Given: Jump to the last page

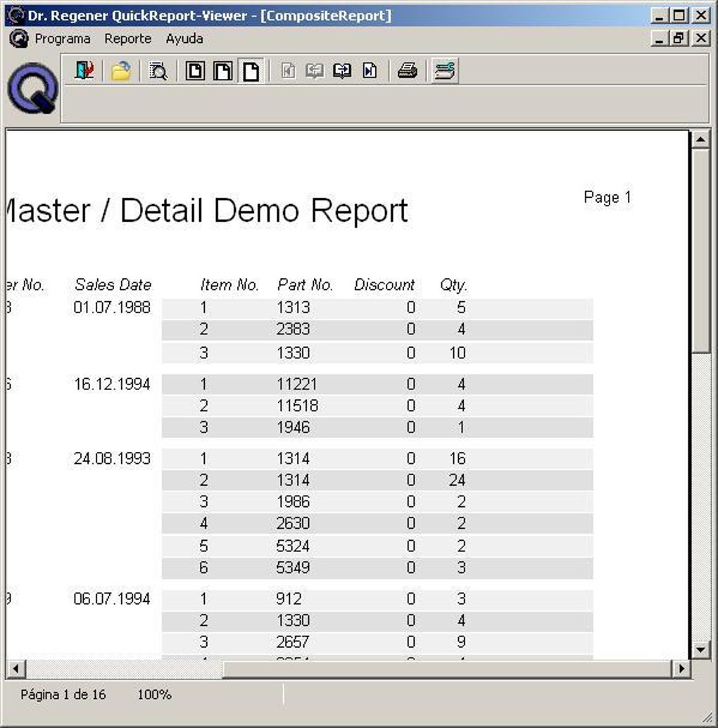Looking at the screenshot, I should tap(370, 70).
